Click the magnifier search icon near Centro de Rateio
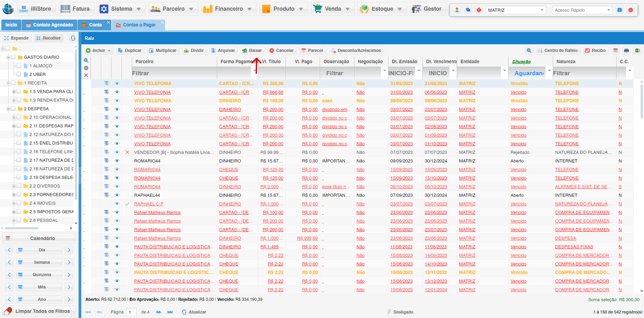Image resolution: width=644 pixels, height=318 pixels. click(529, 50)
